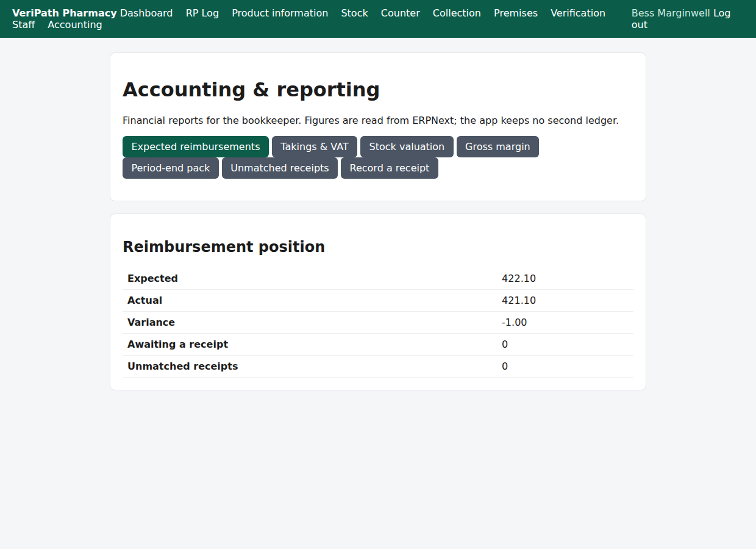View the Gross margin report
Viewport: 756px width, 549px height.
tap(497, 146)
